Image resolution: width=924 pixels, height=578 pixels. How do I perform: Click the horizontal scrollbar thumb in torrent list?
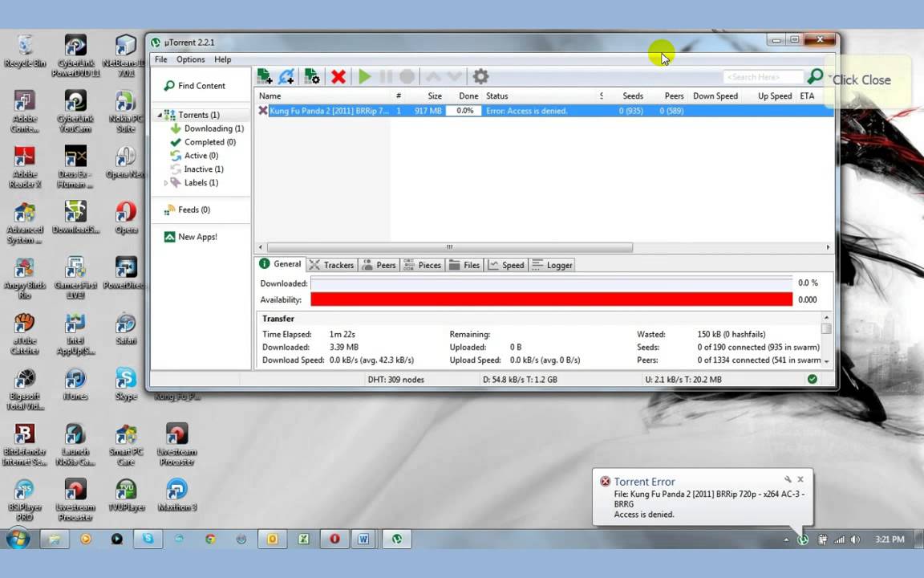coord(450,247)
